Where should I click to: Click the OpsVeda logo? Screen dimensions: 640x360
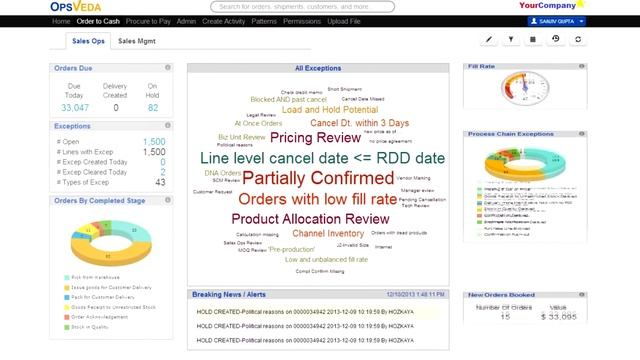(76, 7)
